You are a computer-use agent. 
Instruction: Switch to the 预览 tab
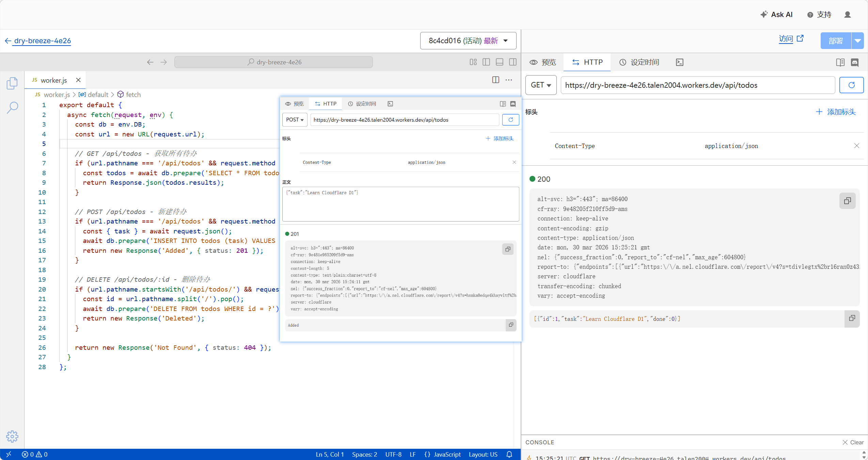542,62
